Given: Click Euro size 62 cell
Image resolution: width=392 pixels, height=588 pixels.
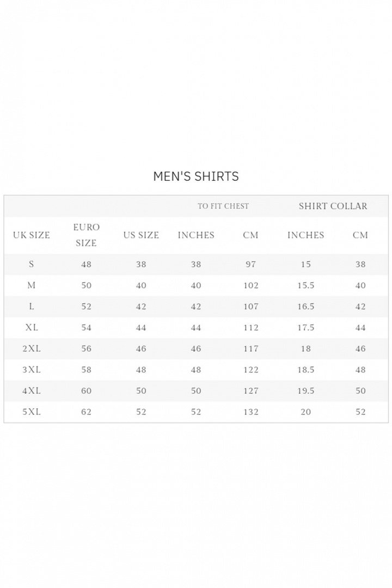Looking at the screenshot, I should click(86, 412).
